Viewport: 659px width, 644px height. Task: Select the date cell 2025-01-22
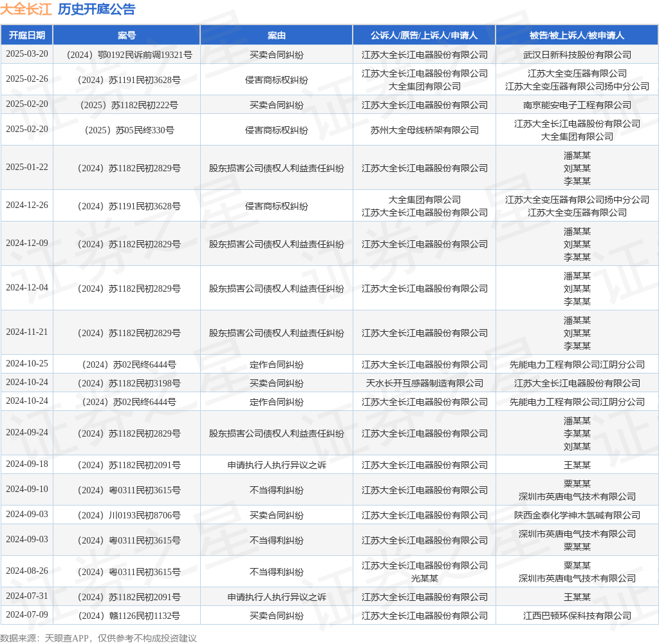(27, 167)
